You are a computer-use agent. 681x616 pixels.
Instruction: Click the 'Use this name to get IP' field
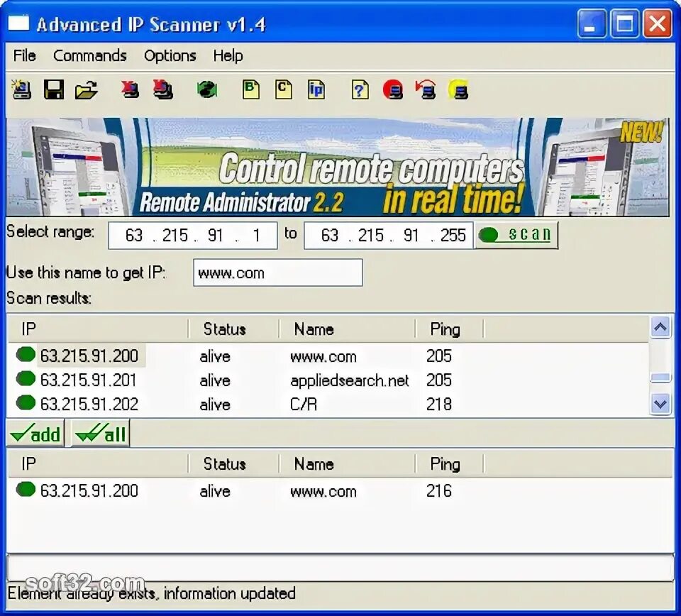(278, 273)
